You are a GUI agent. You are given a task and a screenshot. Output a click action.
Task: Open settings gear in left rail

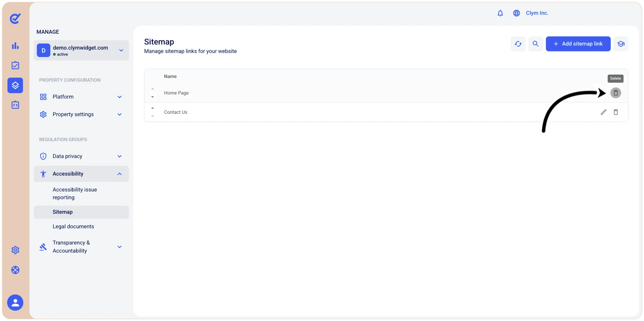tap(15, 250)
